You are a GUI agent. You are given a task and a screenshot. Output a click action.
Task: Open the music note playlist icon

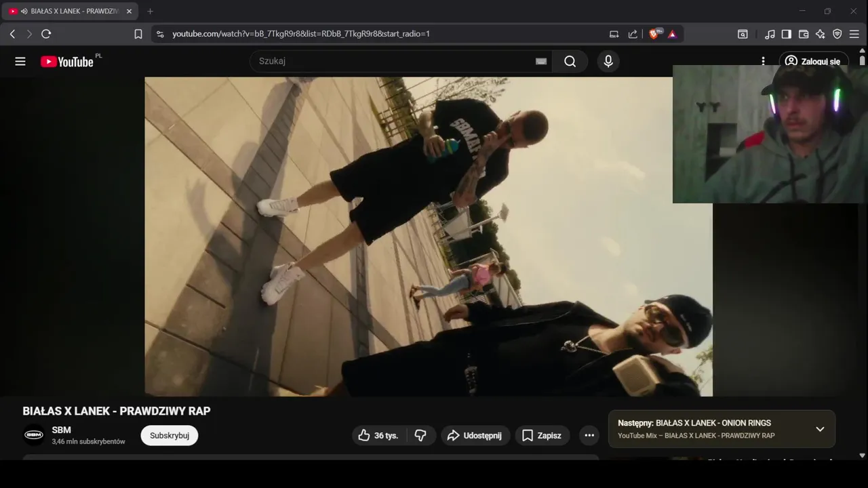coord(770,34)
